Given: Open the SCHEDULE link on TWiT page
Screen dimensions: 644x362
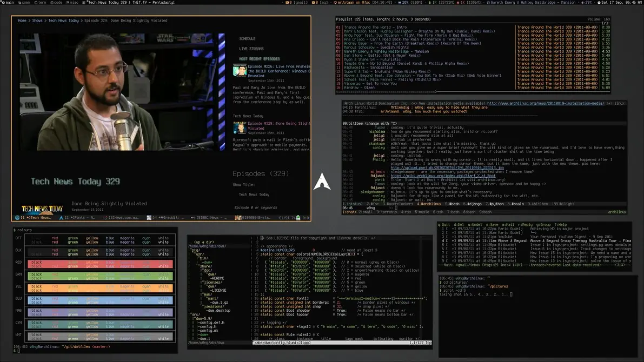Looking at the screenshot, I should tap(247, 38).
